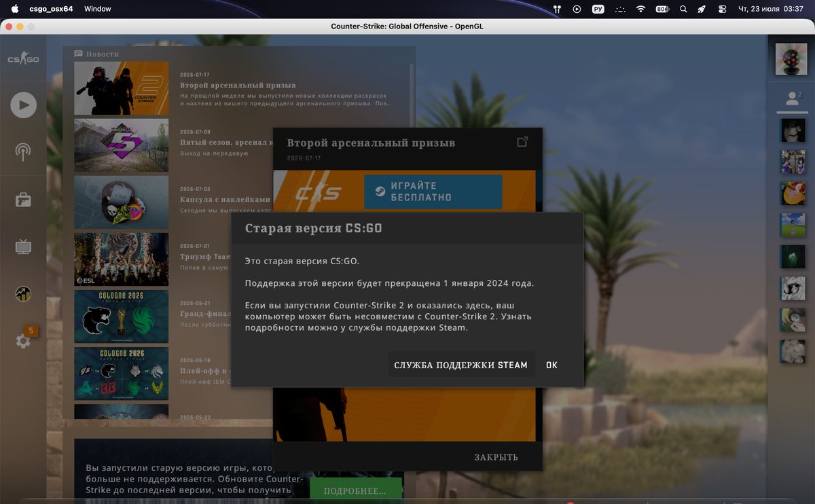Click the disco ball profile avatar
The height and width of the screenshot is (504, 815).
point(791,59)
